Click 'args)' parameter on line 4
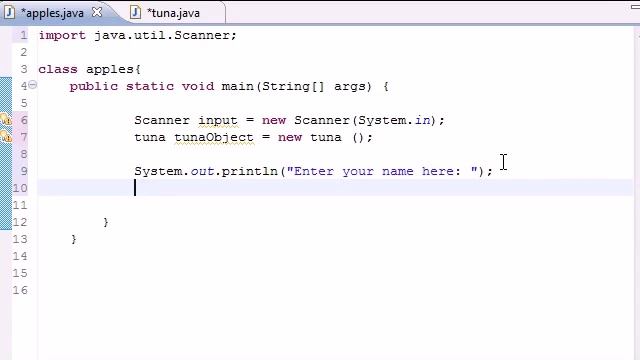The height and width of the screenshot is (360, 640). tap(353, 87)
